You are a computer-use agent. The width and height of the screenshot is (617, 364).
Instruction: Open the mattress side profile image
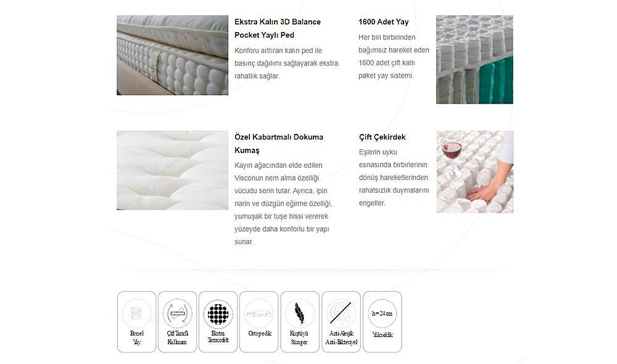[172, 55]
